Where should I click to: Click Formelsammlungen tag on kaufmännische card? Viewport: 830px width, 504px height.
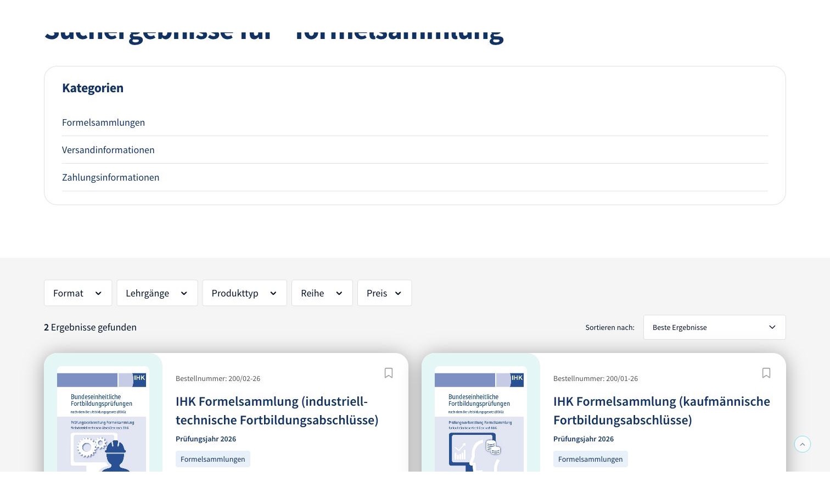(x=591, y=459)
